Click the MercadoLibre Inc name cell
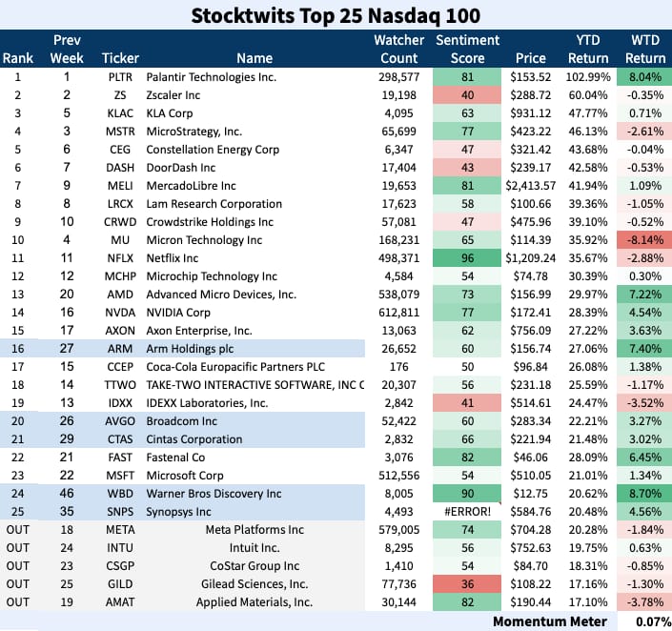The height and width of the screenshot is (631, 672). point(191,186)
